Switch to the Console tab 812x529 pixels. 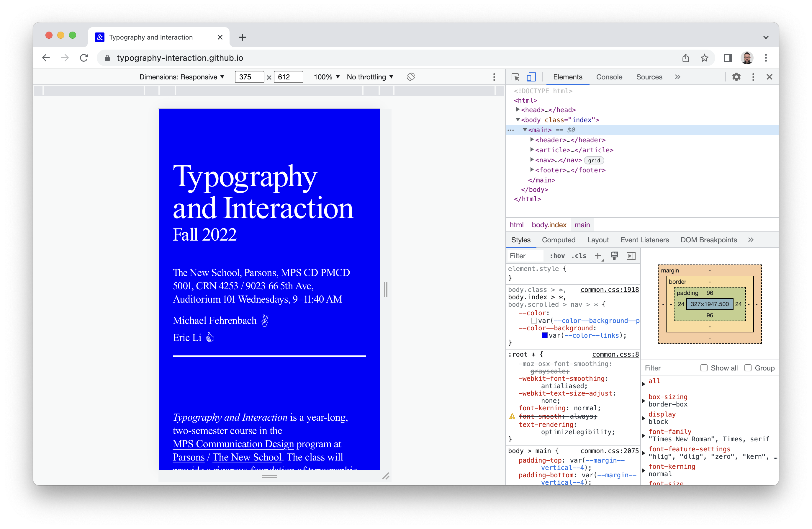point(609,77)
